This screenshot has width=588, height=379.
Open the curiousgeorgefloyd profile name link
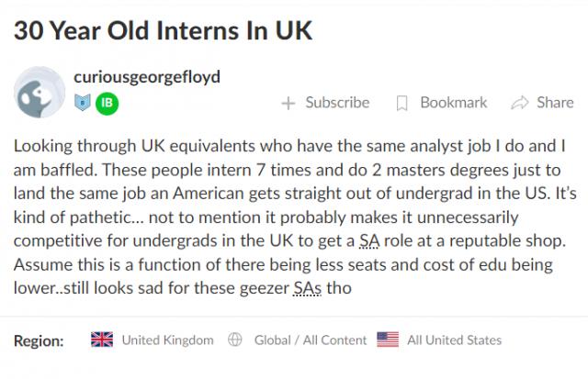(x=146, y=77)
